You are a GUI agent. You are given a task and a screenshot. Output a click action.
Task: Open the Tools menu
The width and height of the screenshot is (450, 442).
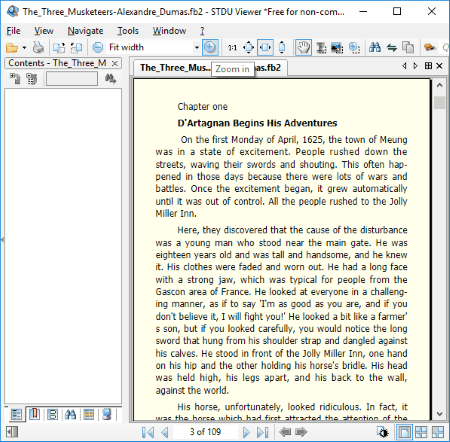(128, 31)
